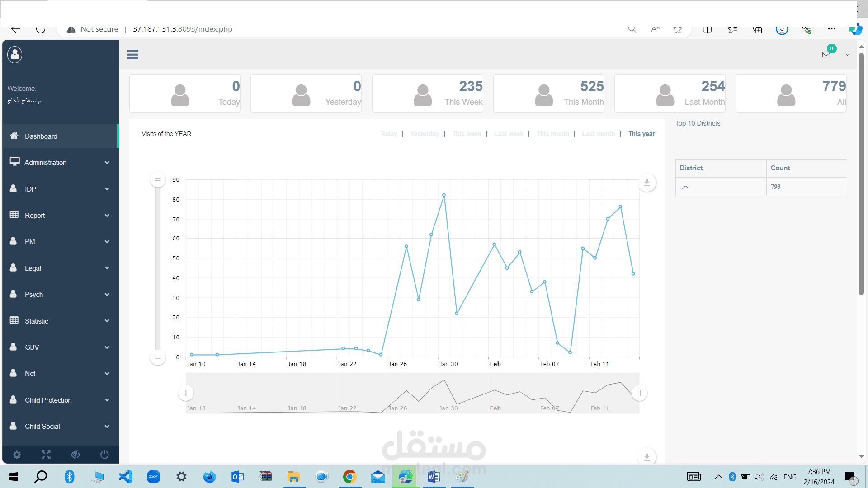Image resolution: width=868 pixels, height=488 pixels.
Task: Reload the page
Action: 41,29
